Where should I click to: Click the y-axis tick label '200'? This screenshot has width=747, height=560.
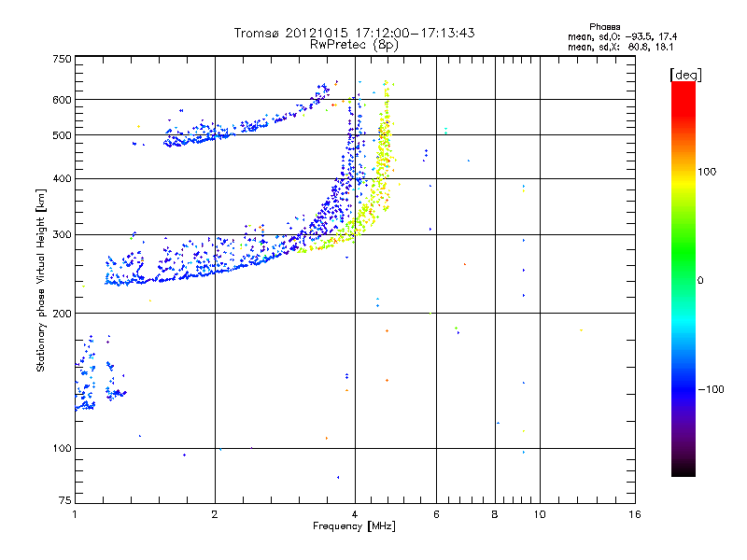pyautogui.click(x=62, y=314)
